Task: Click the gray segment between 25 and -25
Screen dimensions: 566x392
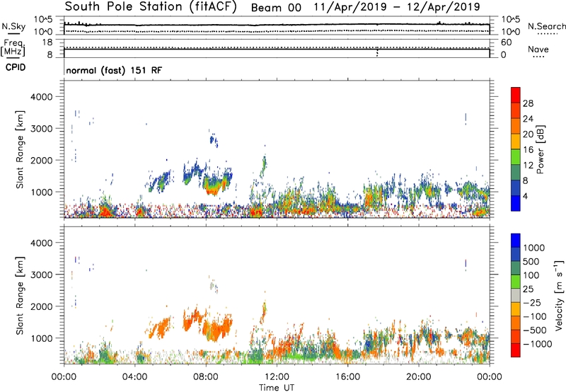Action: pos(516,295)
